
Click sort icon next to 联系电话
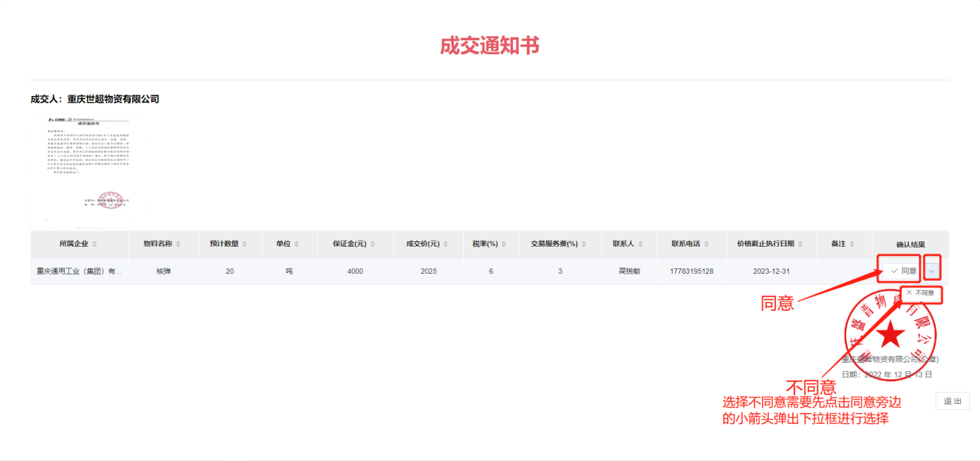pos(705,244)
